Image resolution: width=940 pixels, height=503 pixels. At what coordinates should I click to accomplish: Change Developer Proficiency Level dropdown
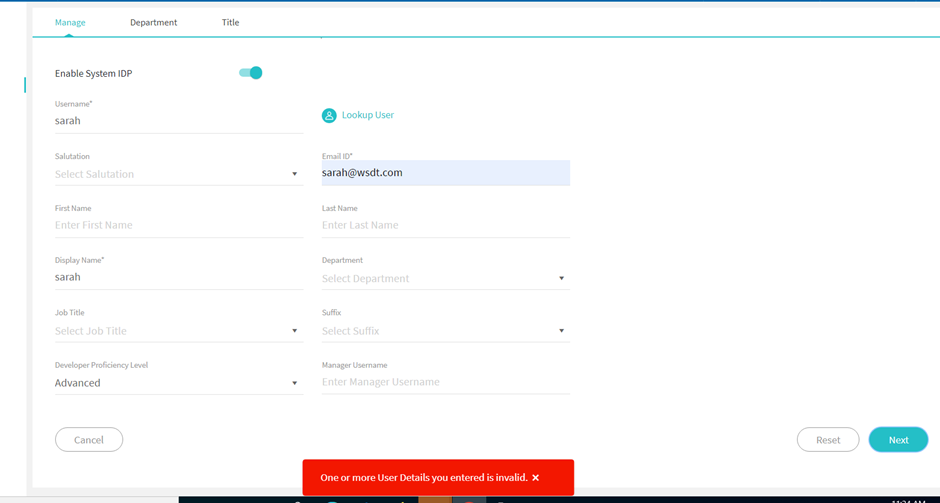click(x=178, y=383)
